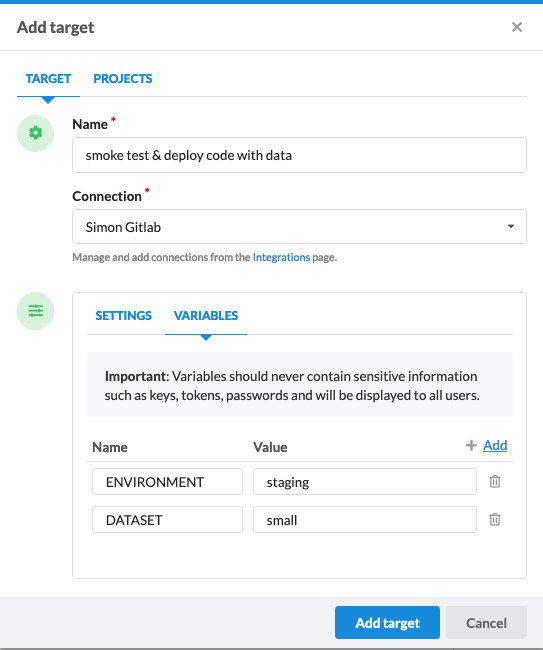Edit the small value field
The image size is (543, 650).
[x=365, y=520]
